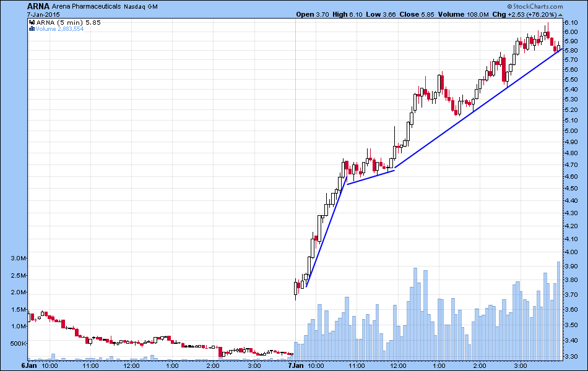Click the 3.0M volume axis label
This screenshot has height=371, width=588.
pos(19,258)
